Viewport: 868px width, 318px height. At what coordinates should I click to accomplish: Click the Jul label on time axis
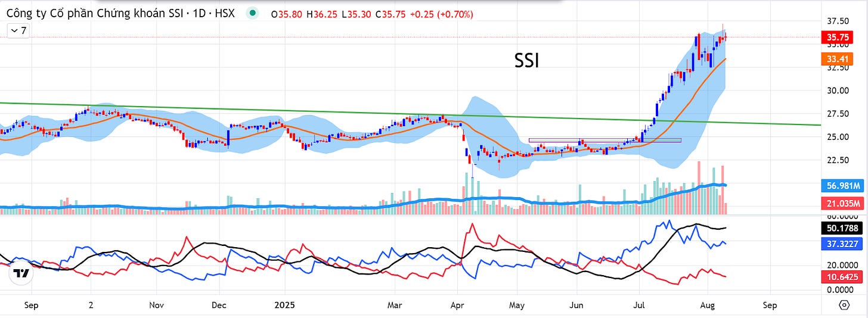638,305
